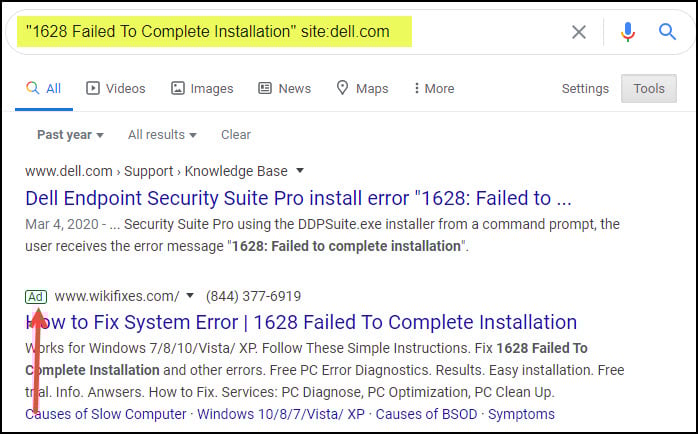Viewport: 698px width, 434px height.
Task: Open Dell Endpoint Security Suite Pro result
Action: click(x=298, y=198)
